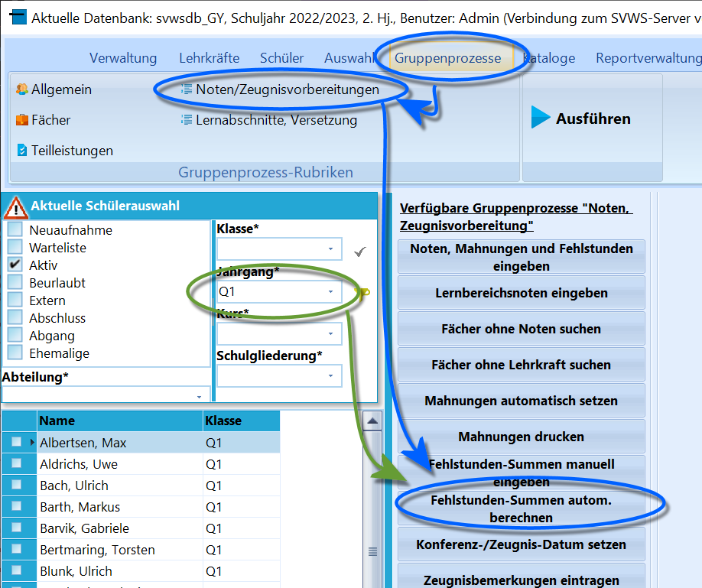The height and width of the screenshot is (588, 702).
Task: Click Konferenz-/Zeugnis-Datum setzen
Action: (x=521, y=544)
